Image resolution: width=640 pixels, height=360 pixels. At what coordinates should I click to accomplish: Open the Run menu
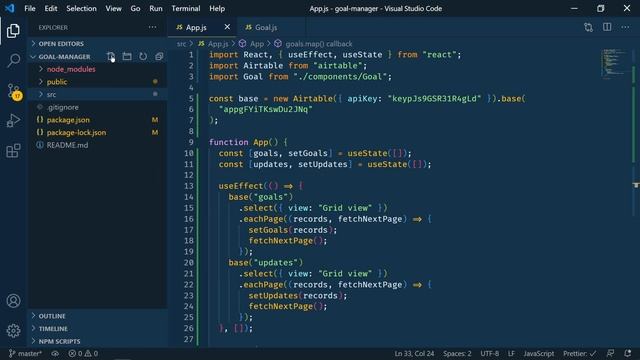[156, 8]
